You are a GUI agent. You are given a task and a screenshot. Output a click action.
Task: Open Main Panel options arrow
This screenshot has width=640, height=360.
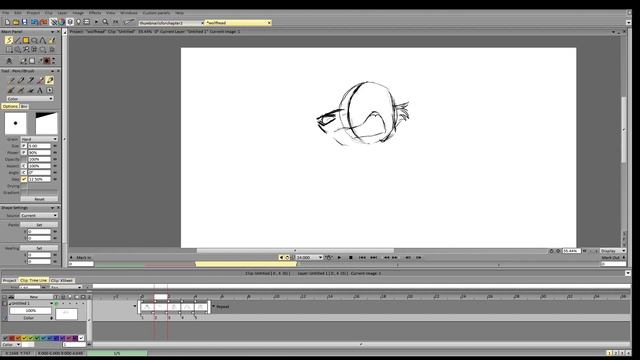52,31
